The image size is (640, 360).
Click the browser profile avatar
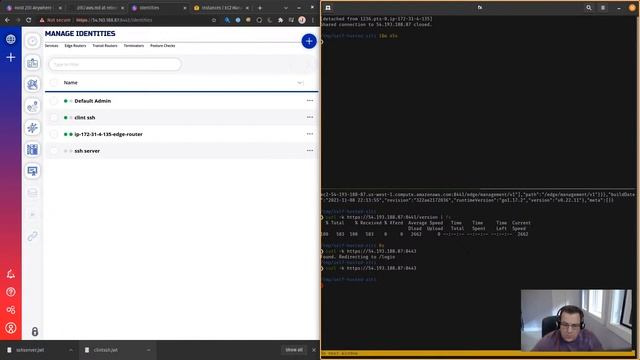coord(302,20)
